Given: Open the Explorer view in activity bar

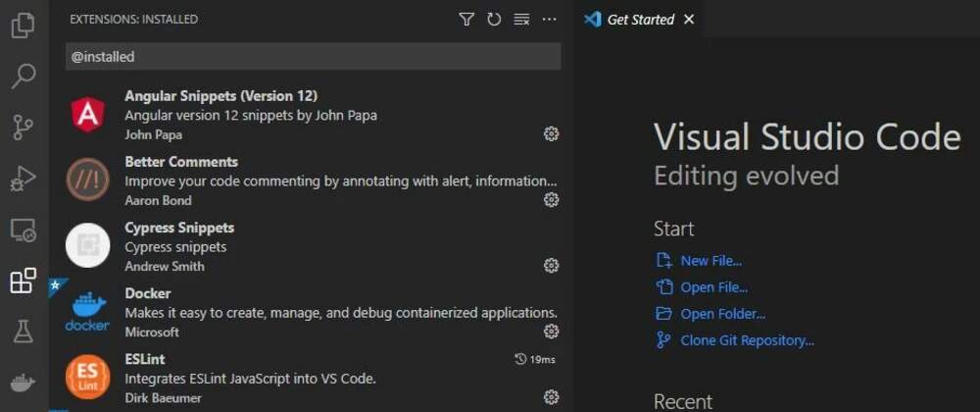Looking at the screenshot, I should pos(24,26).
